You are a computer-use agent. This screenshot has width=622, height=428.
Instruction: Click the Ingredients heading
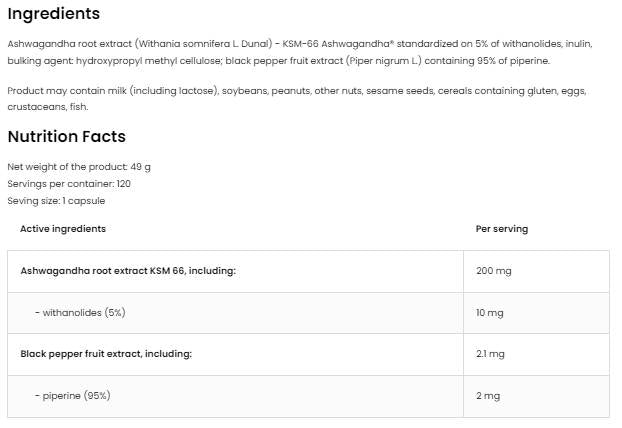53,14
